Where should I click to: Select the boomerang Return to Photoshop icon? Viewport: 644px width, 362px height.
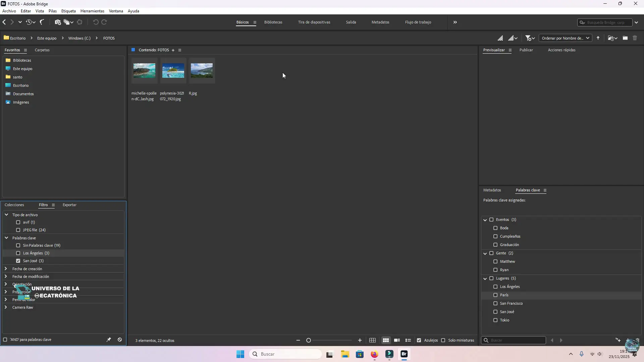(x=42, y=22)
